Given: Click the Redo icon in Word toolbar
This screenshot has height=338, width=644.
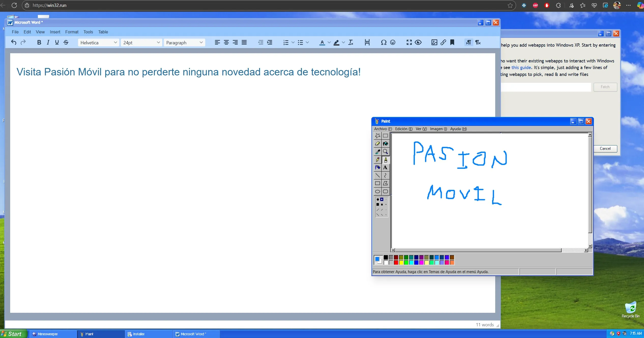Looking at the screenshot, I should click(x=23, y=42).
